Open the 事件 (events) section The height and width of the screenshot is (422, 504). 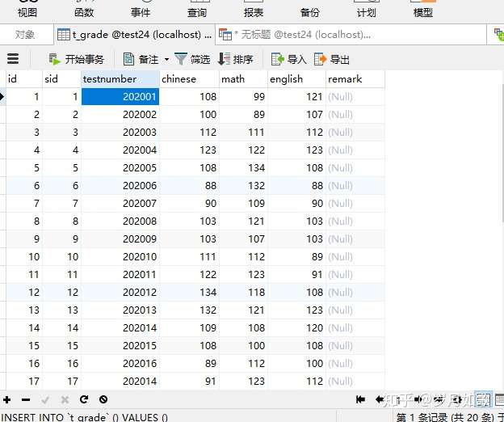point(141,10)
